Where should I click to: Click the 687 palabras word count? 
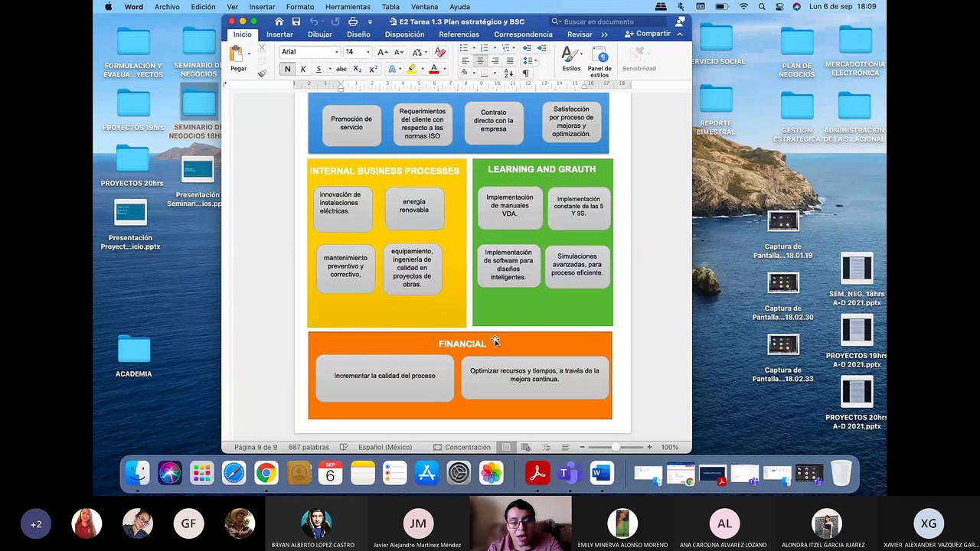pos(309,447)
